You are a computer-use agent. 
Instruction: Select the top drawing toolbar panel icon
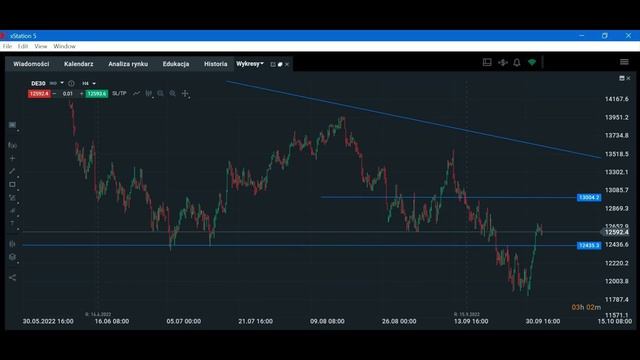[x=12, y=125]
